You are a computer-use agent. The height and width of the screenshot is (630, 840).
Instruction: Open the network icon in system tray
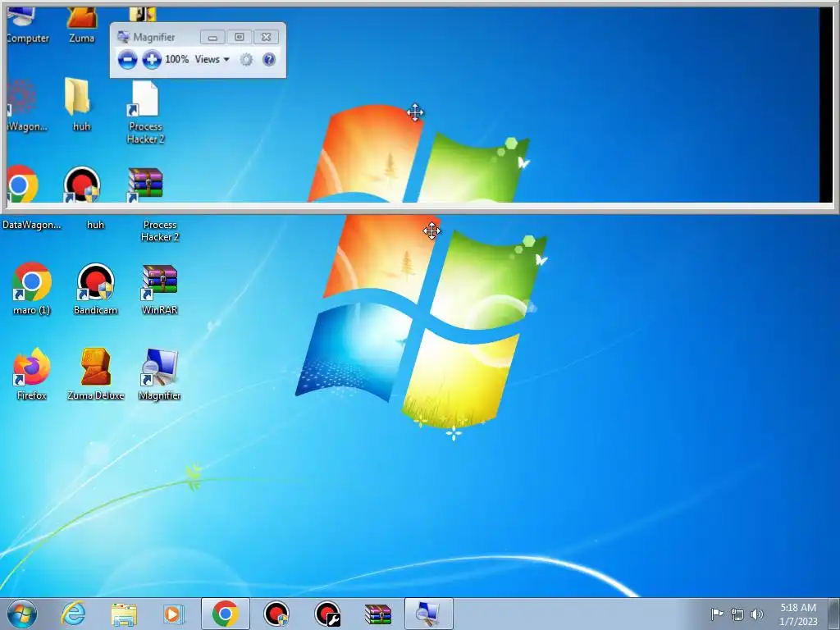pos(737,614)
